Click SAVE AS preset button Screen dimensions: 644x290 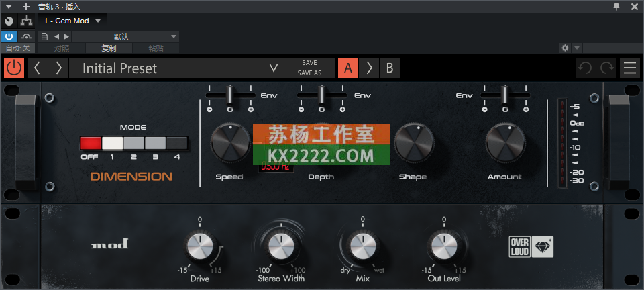(x=309, y=72)
